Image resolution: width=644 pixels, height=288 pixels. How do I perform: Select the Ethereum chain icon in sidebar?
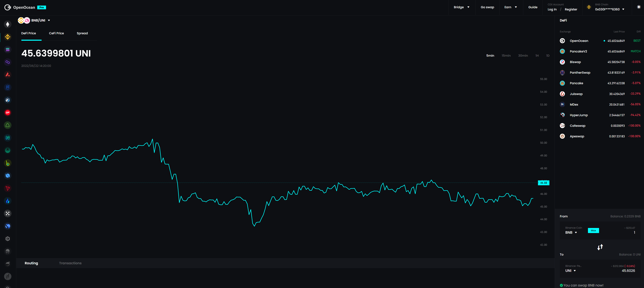[x=8, y=24]
